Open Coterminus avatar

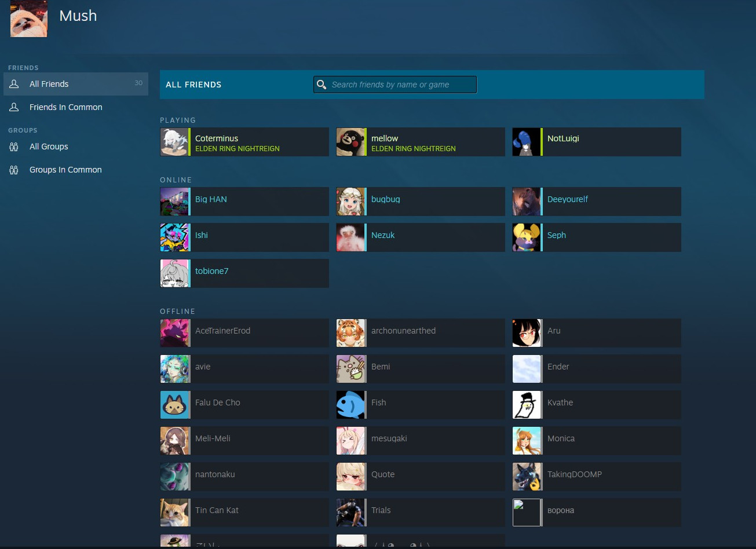pos(174,142)
